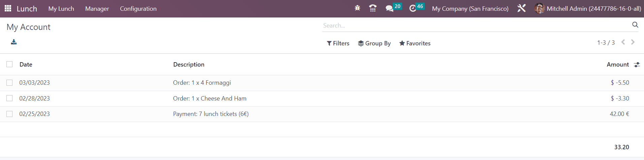Go to previous page arrow
The image size is (644, 160).
click(x=623, y=42)
